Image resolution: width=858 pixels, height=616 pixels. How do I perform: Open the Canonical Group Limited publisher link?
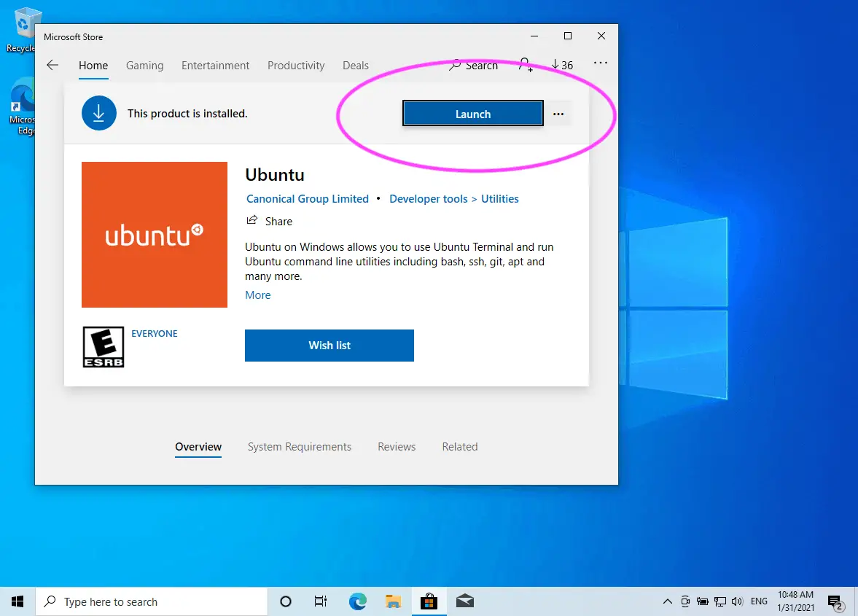click(308, 199)
